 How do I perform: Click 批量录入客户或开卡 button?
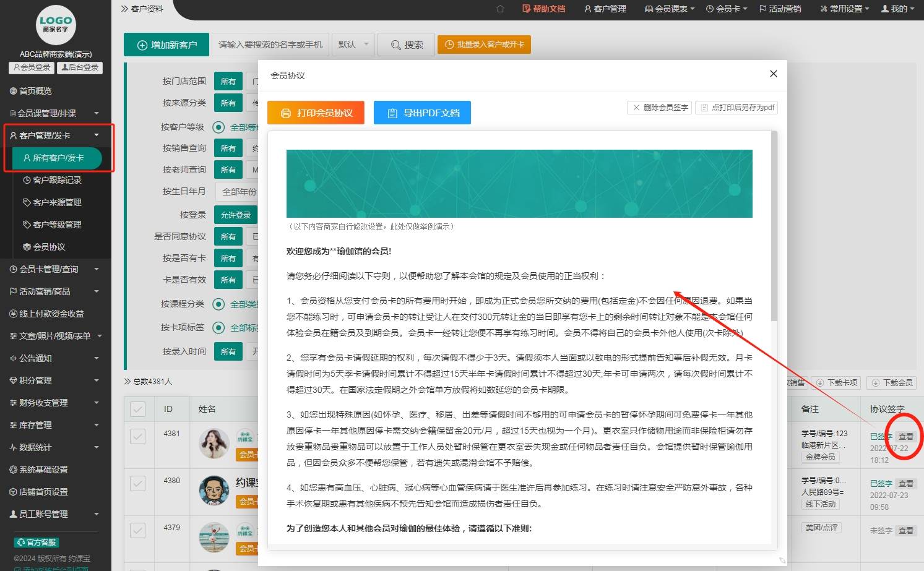click(485, 45)
